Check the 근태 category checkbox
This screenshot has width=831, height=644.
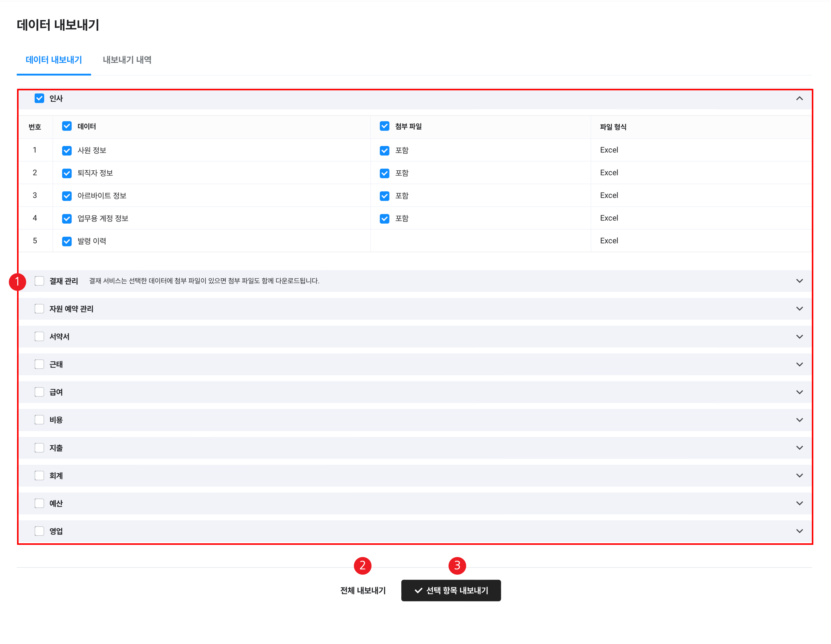pyautogui.click(x=39, y=364)
